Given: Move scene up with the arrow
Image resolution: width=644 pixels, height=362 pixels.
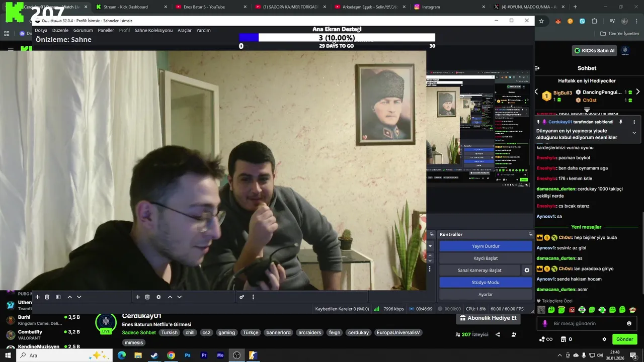Looking at the screenshot, I should pos(69,297).
